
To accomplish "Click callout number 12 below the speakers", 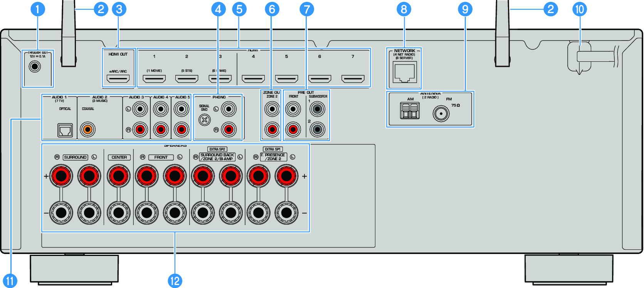I will [x=175, y=281].
